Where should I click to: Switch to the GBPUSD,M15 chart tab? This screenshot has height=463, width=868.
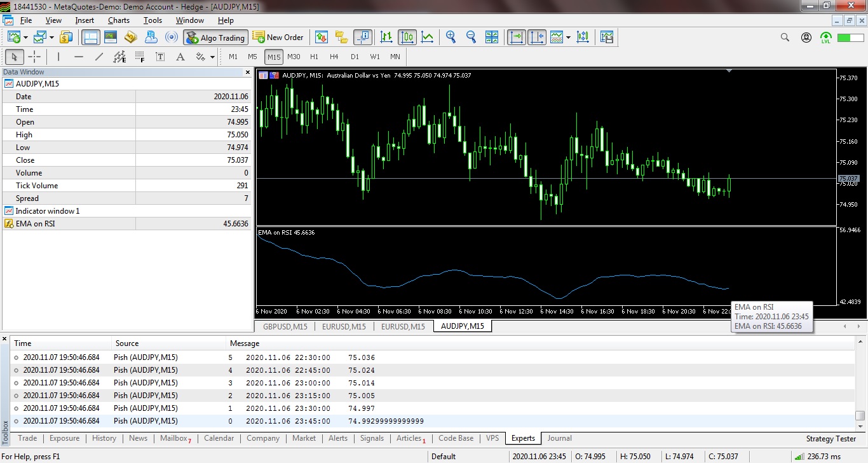[283, 326]
